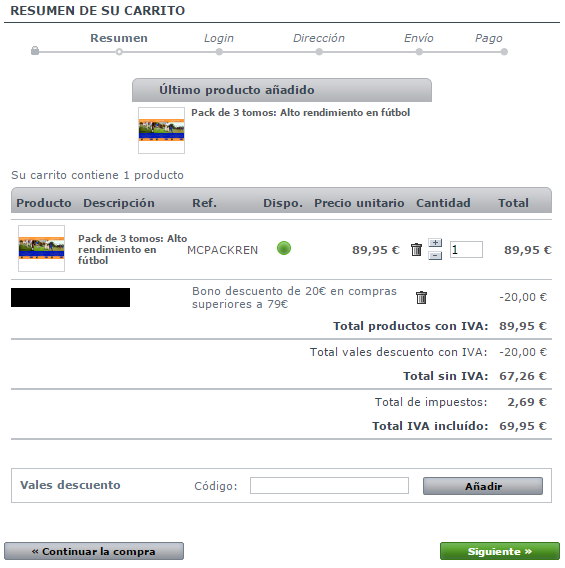The width and height of the screenshot is (565, 568).
Task: Click the quantity input field
Action: point(466,250)
